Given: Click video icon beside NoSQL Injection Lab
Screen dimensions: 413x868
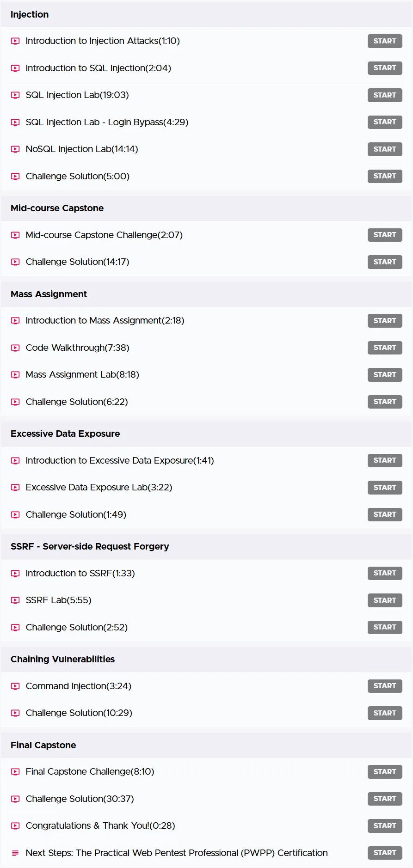Looking at the screenshot, I should (15, 149).
